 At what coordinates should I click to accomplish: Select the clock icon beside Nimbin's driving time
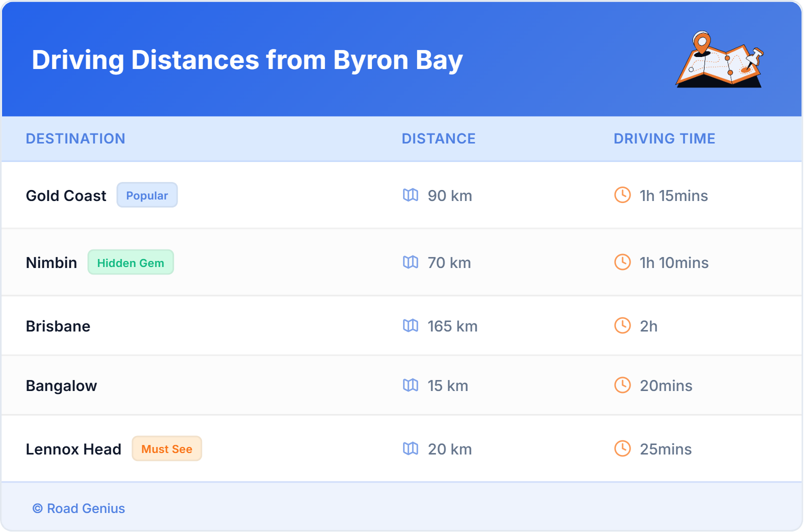(x=622, y=262)
